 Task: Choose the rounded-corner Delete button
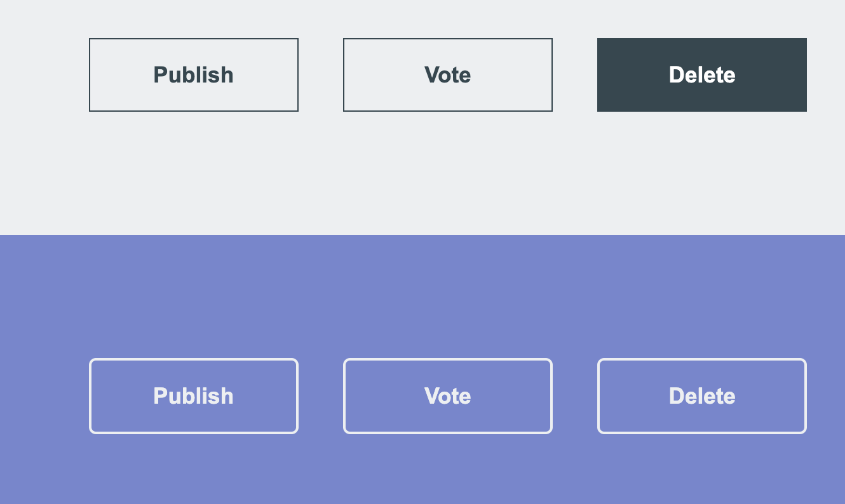pos(701,396)
